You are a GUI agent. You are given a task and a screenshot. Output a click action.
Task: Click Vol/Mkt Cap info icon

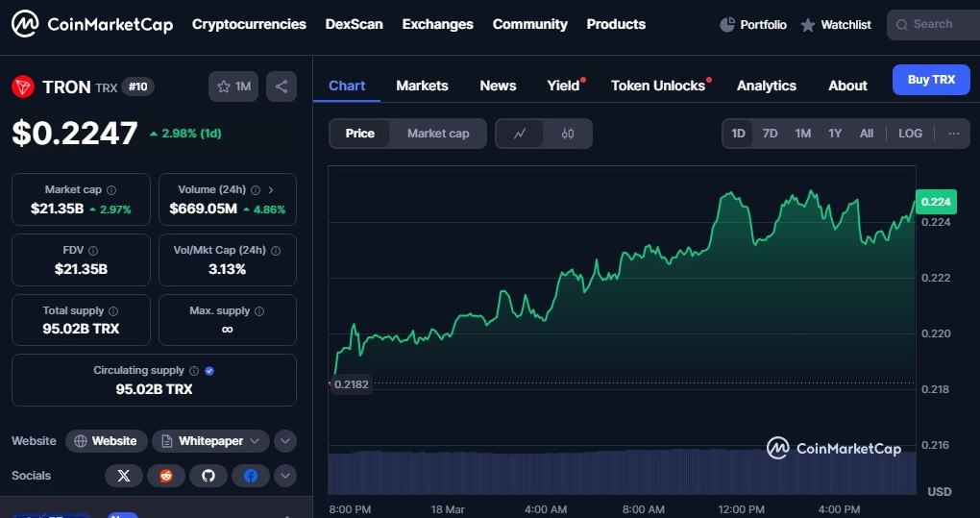click(276, 251)
